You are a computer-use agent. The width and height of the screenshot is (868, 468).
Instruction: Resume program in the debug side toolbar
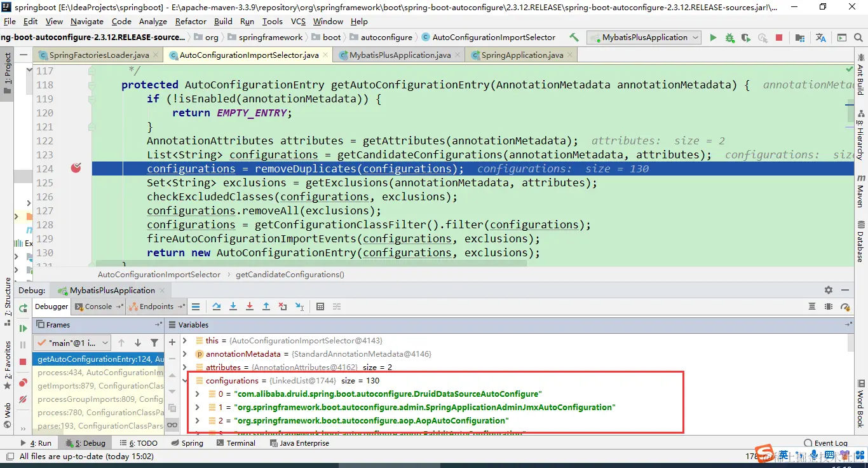coord(23,328)
